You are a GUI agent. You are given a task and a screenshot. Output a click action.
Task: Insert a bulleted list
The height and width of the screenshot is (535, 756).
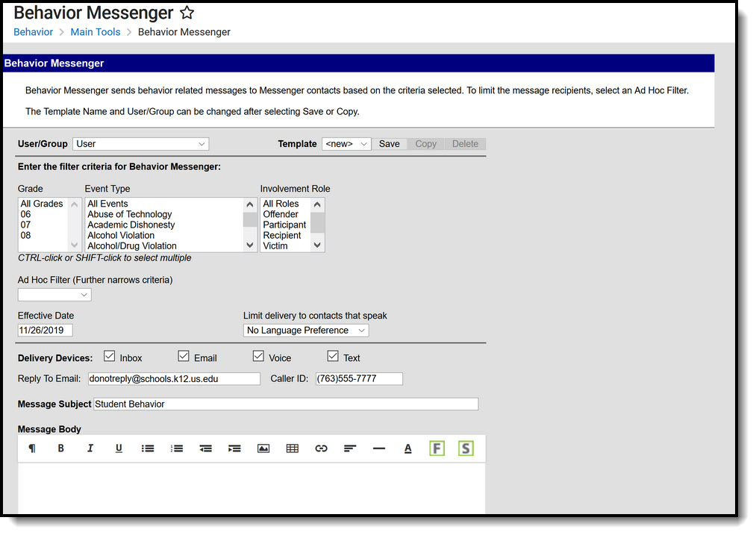coord(148,448)
